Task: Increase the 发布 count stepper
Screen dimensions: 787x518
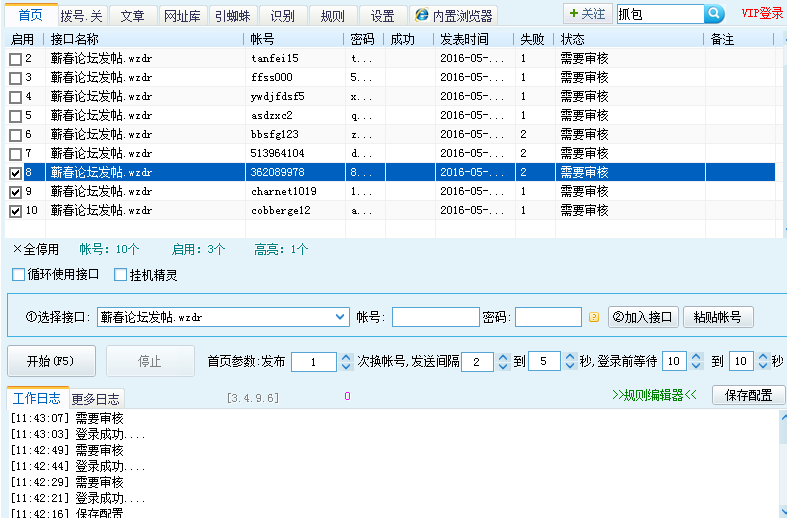Action: tap(346, 357)
